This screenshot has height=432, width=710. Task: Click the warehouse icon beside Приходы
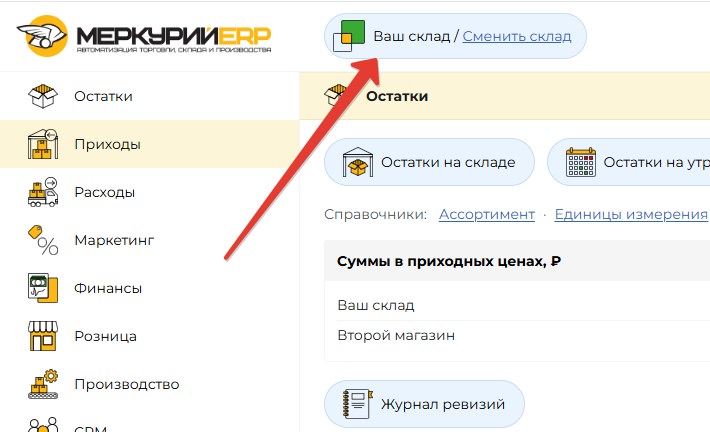click(x=43, y=144)
